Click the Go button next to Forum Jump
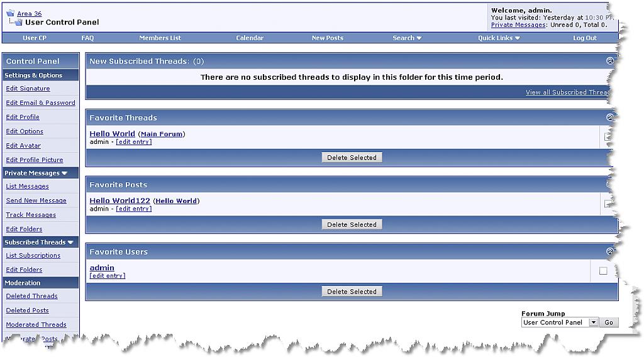This screenshot has width=644, height=357. [x=608, y=322]
